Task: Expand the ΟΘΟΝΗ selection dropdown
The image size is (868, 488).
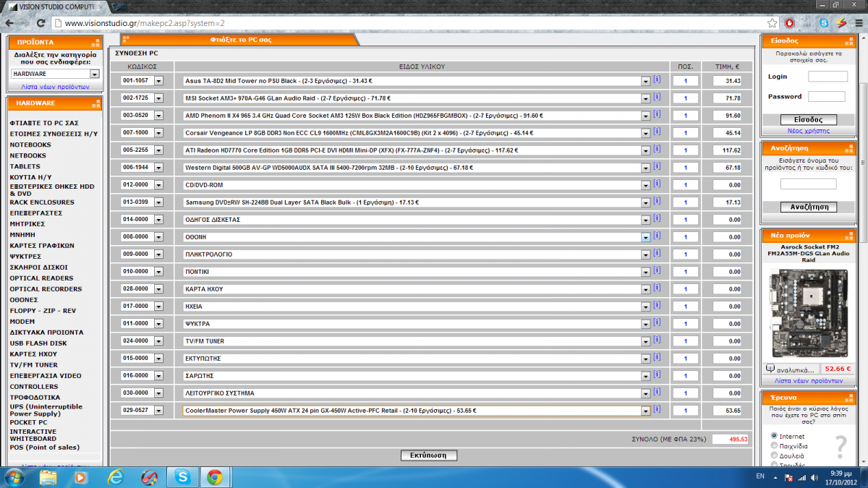Action: (x=646, y=237)
